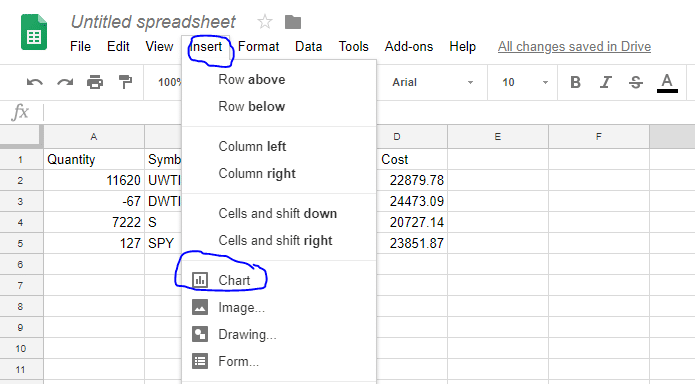The image size is (695, 384).
Task: Select the paint format roller icon
Action: [x=125, y=82]
